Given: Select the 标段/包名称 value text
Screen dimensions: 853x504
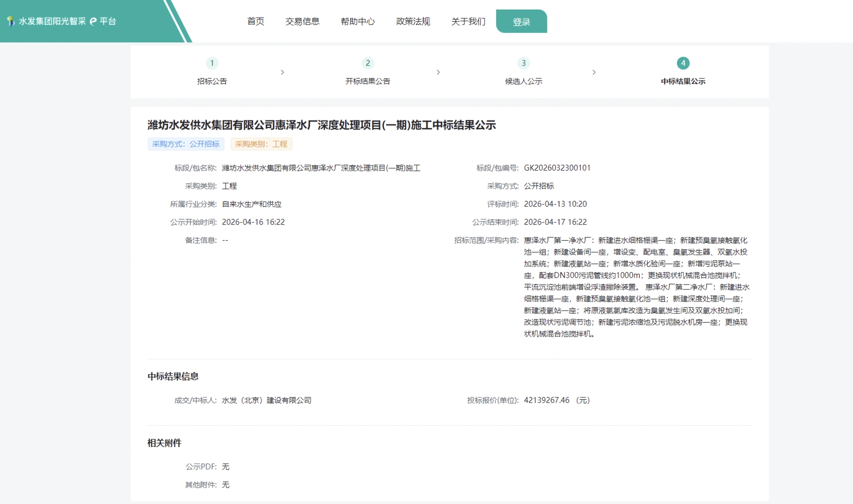Looking at the screenshot, I should pos(321,168).
